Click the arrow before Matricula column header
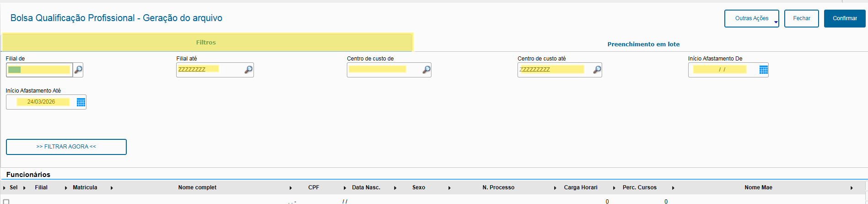 [66, 188]
